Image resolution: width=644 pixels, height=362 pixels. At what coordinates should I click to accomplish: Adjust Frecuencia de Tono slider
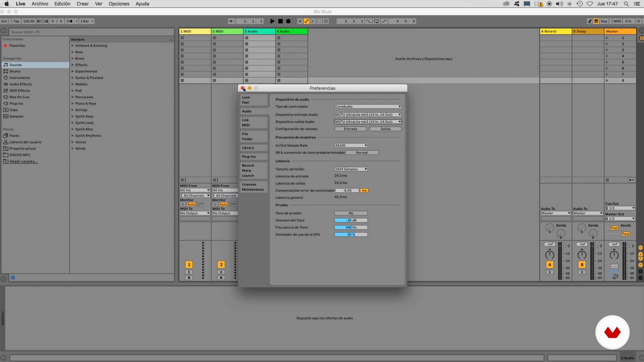click(x=351, y=227)
